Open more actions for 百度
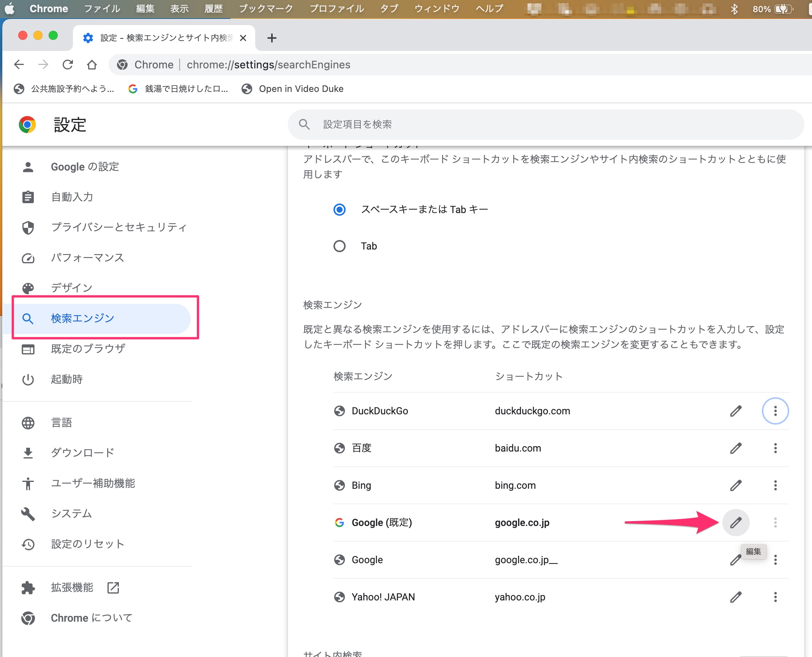 point(775,448)
